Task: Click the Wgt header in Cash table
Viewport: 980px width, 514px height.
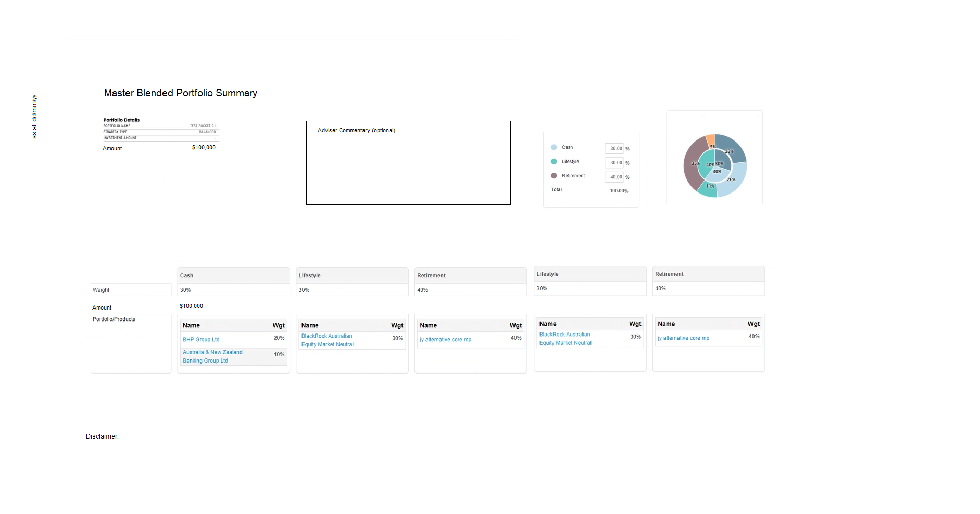Action: click(x=279, y=326)
